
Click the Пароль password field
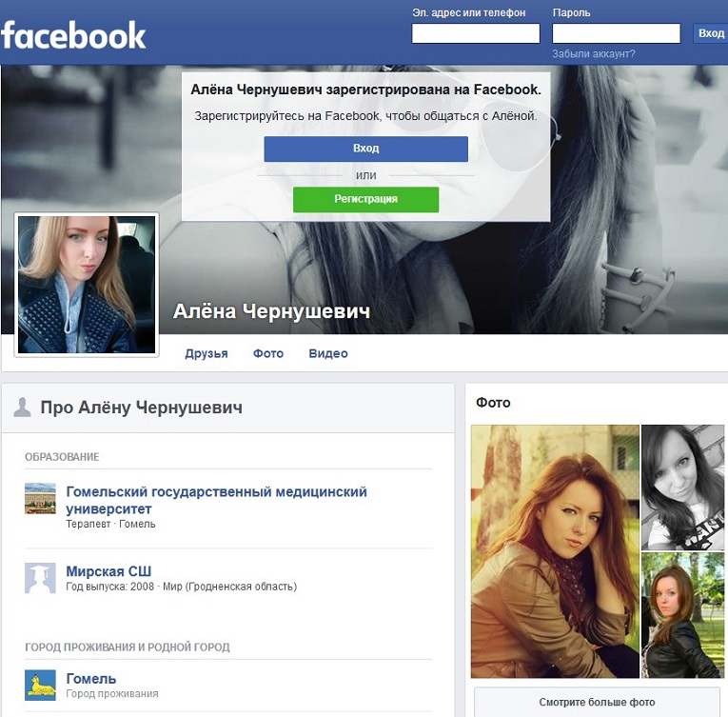coord(616,33)
